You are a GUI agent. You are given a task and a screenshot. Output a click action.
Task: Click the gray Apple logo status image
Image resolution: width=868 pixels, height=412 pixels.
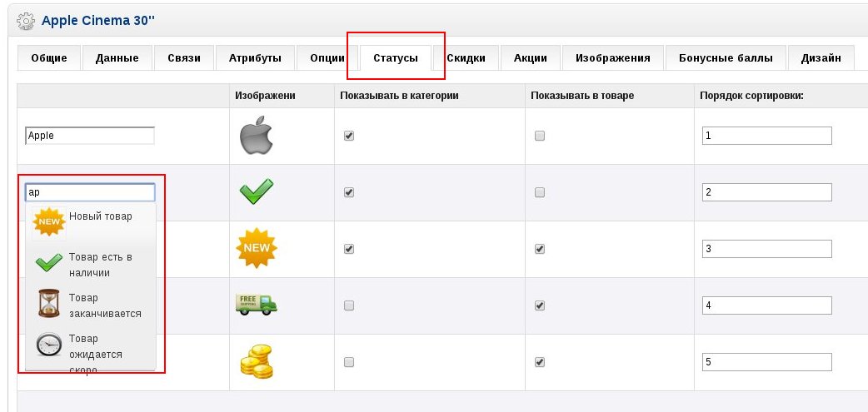[x=257, y=136]
